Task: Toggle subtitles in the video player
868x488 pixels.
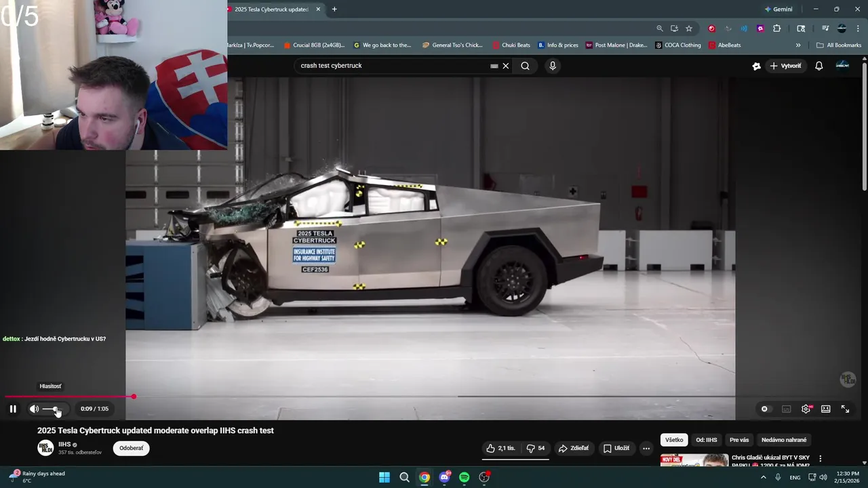Action: (786, 409)
